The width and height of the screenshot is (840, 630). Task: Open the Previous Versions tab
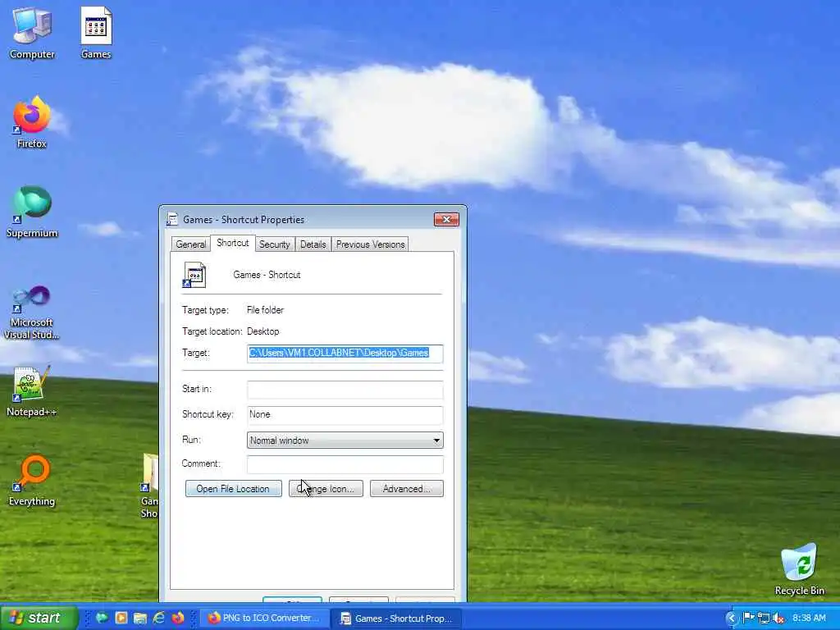[370, 244]
